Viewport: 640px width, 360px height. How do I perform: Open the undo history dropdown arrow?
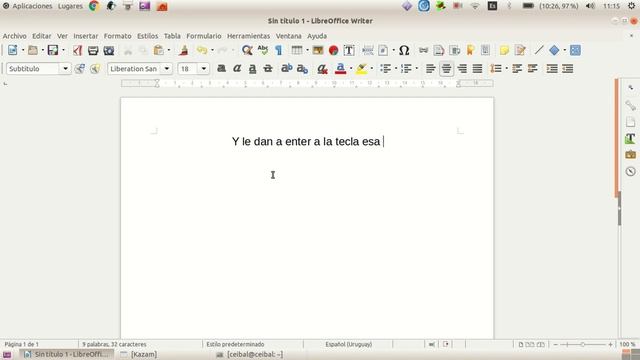[212, 50]
